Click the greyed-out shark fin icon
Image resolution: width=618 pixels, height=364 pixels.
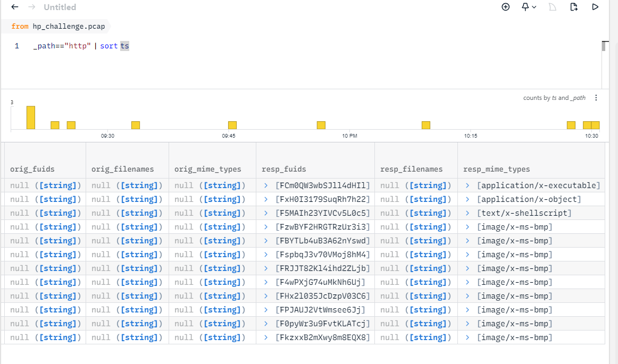tap(552, 7)
